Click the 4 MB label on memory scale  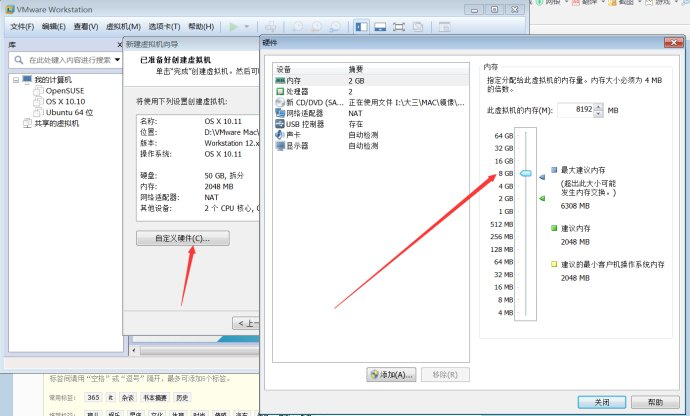505,313
